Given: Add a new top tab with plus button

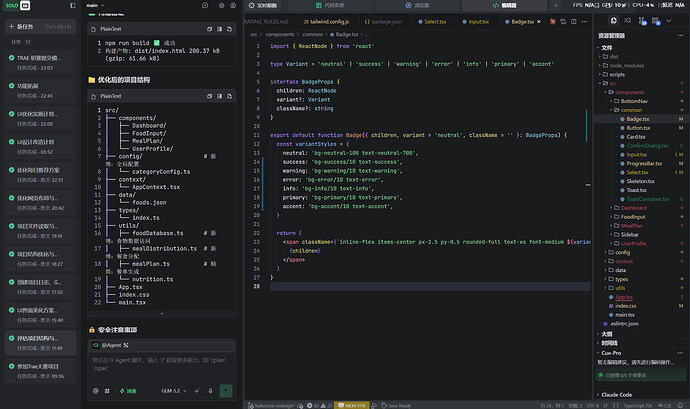Looking at the screenshot, I should coord(555,5).
